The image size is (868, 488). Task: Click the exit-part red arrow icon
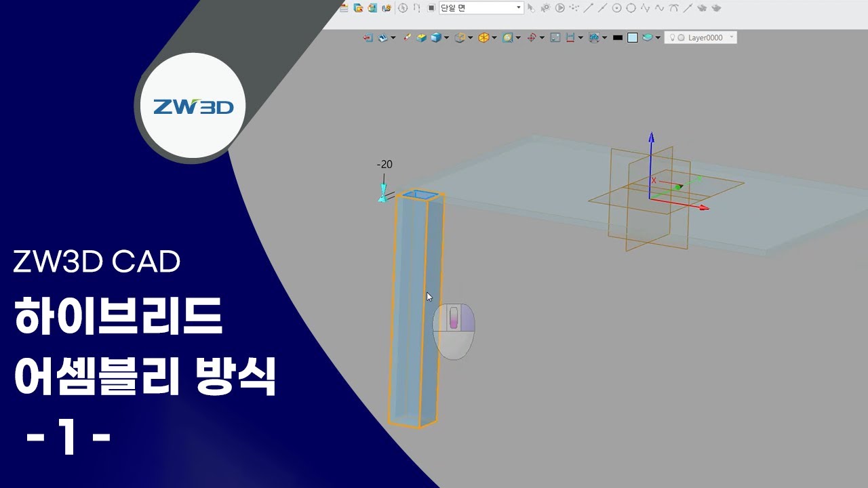[368, 38]
